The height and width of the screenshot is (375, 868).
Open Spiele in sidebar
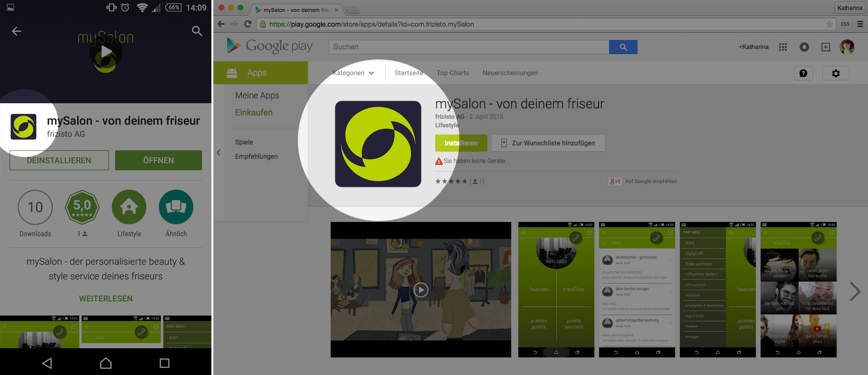coord(244,142)
